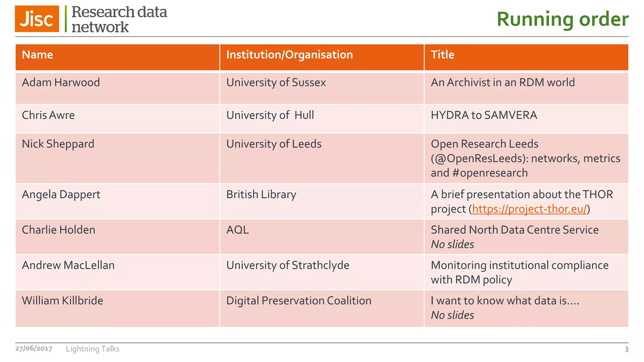The width and height of the screenshot is (644, 362).
Task: Select the University of Strathclyde cell
Action: 322,272
